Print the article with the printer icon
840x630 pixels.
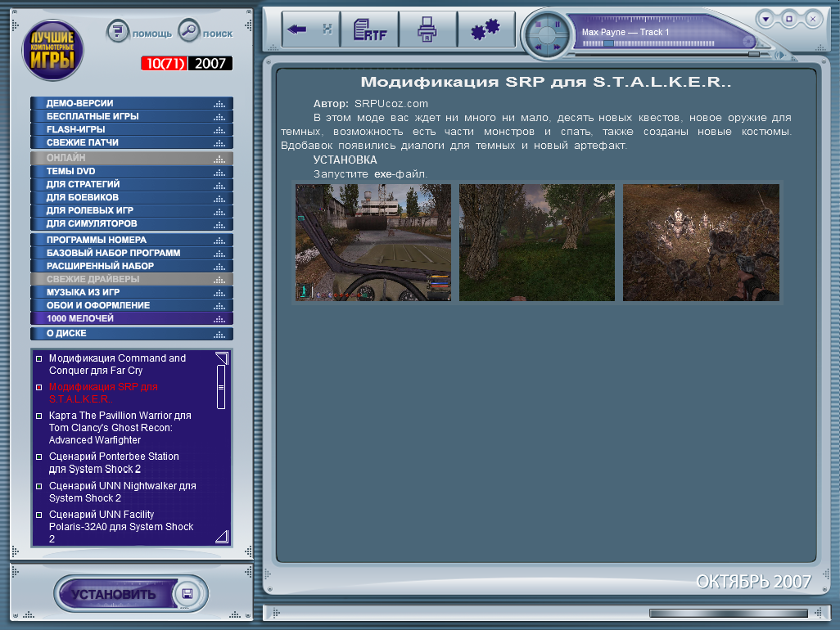[x=427, y=29]
